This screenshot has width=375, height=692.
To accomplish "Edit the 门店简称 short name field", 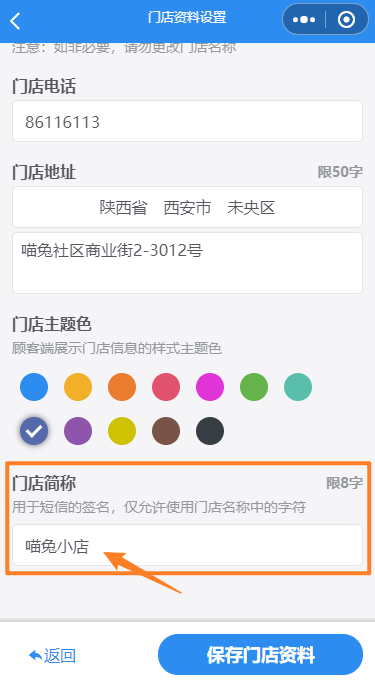I will click(x=188, y=545).
